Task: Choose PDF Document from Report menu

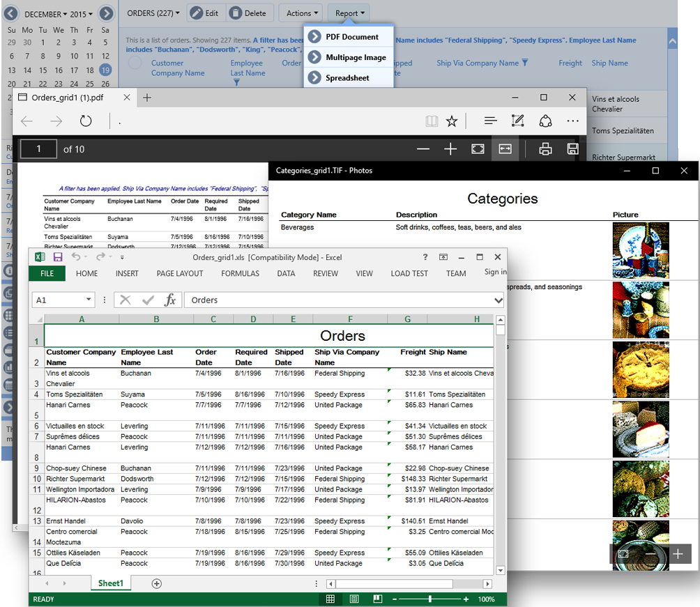Action: click(351, 37)
